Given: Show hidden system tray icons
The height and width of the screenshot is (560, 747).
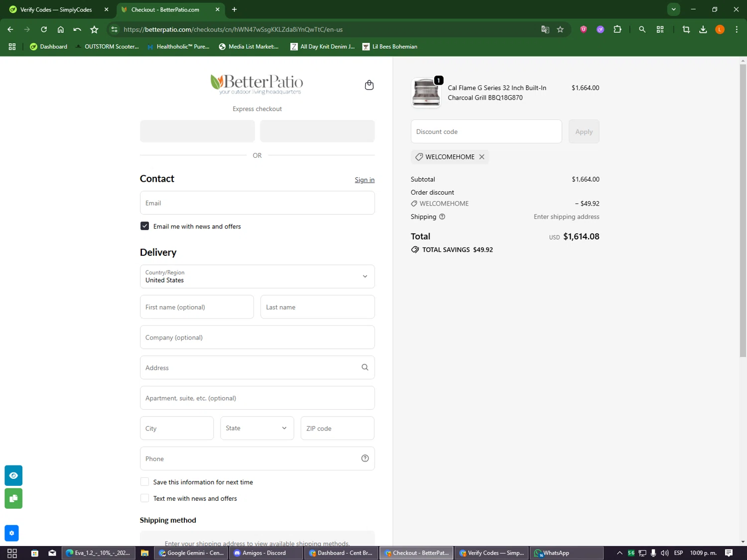Looking at the screenshot, I should point(620,553).
